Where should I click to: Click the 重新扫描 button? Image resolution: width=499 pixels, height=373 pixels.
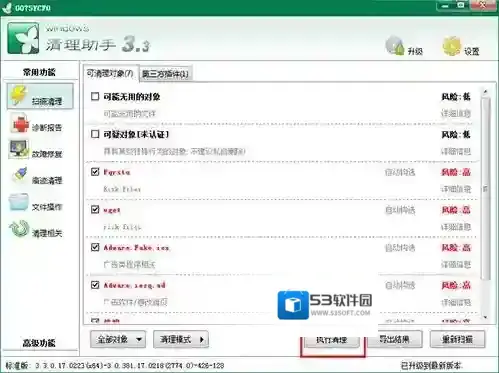[x=457, y=339]
